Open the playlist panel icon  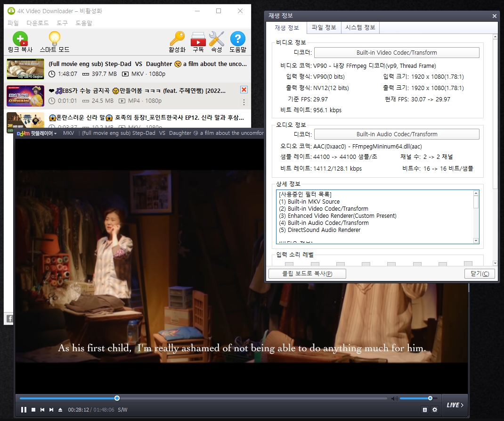click(x=425, y=410)
